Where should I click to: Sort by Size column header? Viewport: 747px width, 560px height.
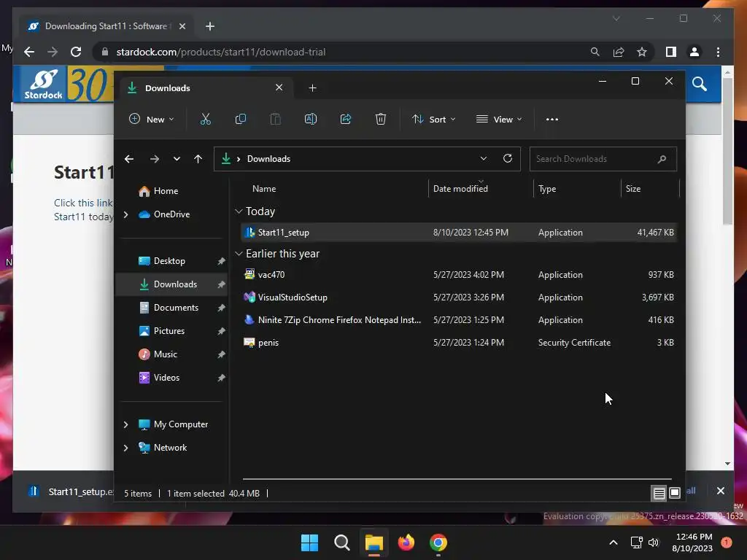coord(633,189)
